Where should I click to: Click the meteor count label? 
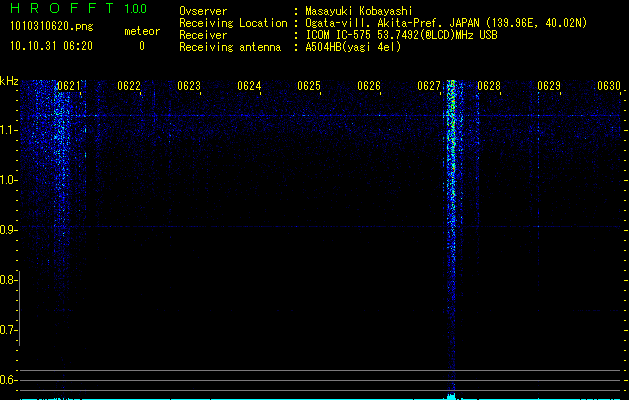point(142,31)
